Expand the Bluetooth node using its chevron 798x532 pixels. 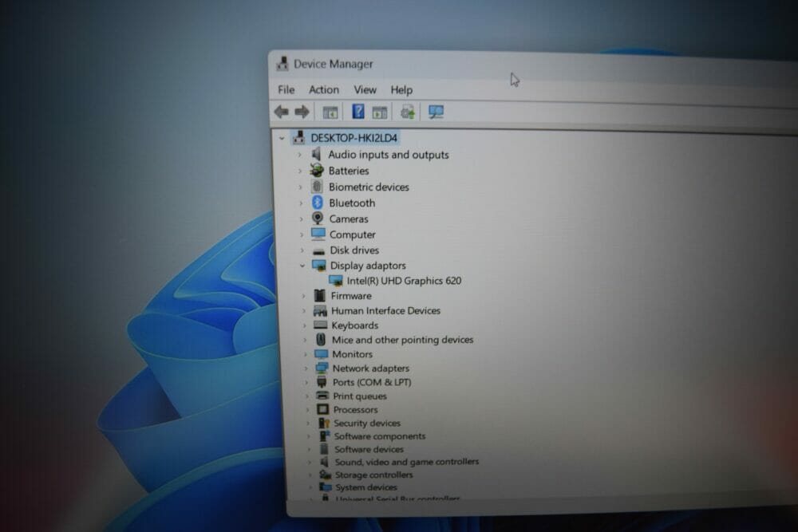tap(302, 203)
